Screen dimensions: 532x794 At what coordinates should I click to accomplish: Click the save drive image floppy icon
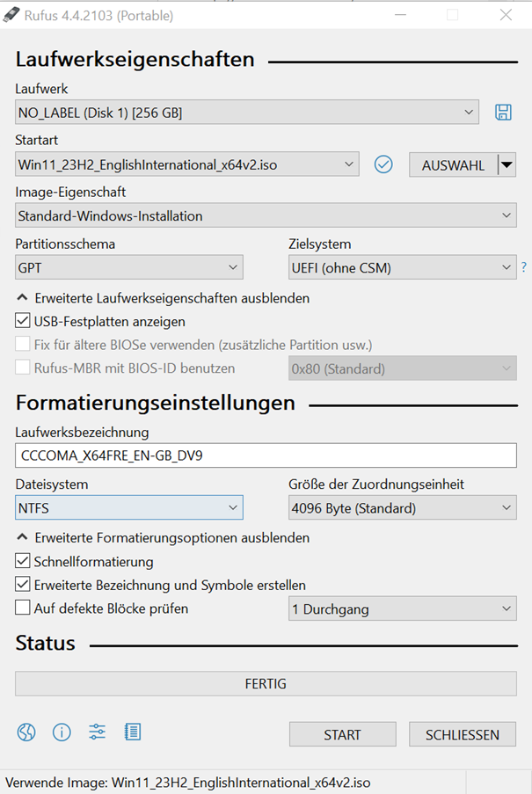503,112
